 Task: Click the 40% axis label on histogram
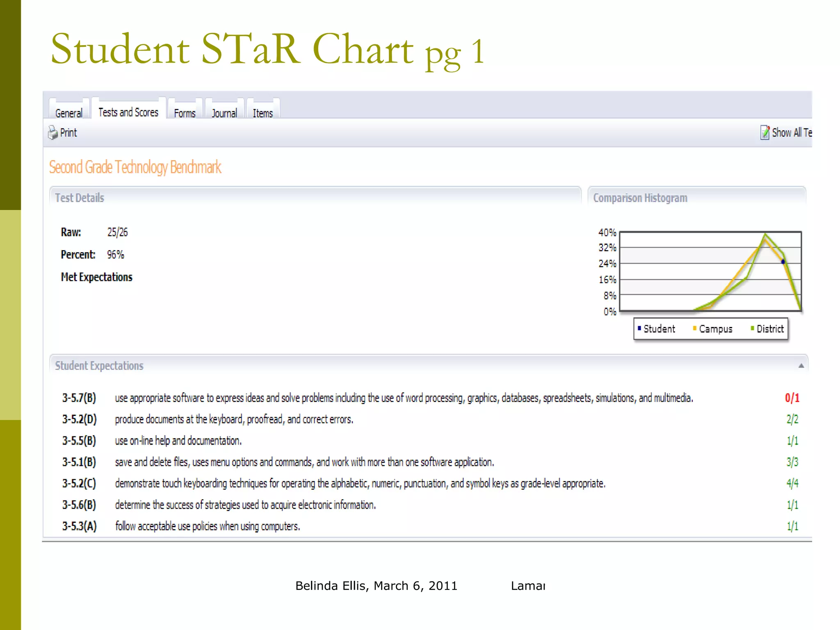point(607,233)
